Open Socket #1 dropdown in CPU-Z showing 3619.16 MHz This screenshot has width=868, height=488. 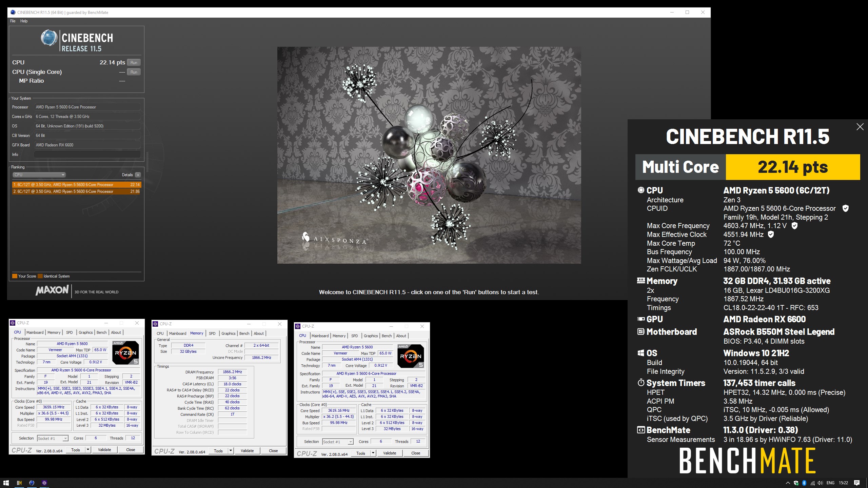337,442
